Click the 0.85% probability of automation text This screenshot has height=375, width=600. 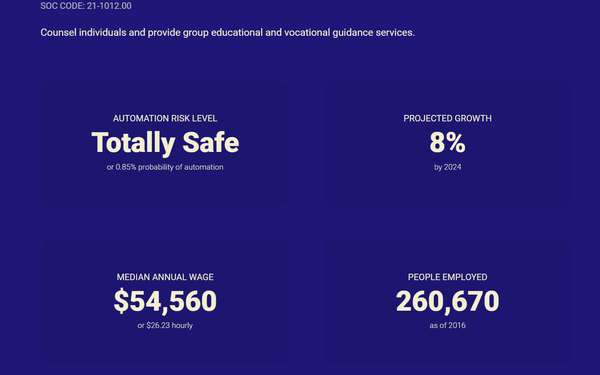click(165, 167)
